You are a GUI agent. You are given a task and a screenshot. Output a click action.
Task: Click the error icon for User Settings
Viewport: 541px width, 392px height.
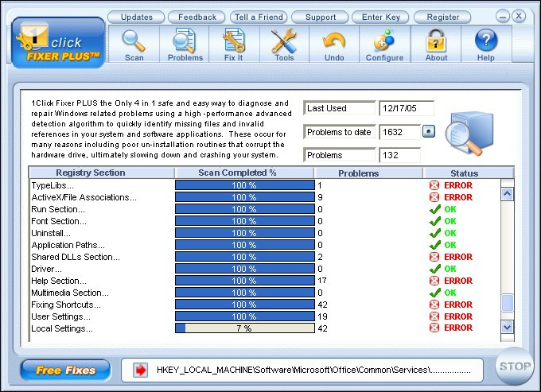click(434, 316)
